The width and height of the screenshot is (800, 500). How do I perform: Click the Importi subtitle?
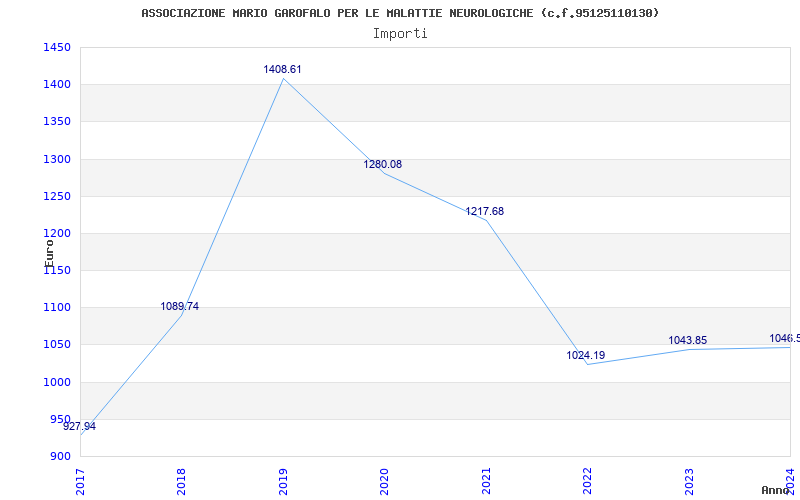400,34
